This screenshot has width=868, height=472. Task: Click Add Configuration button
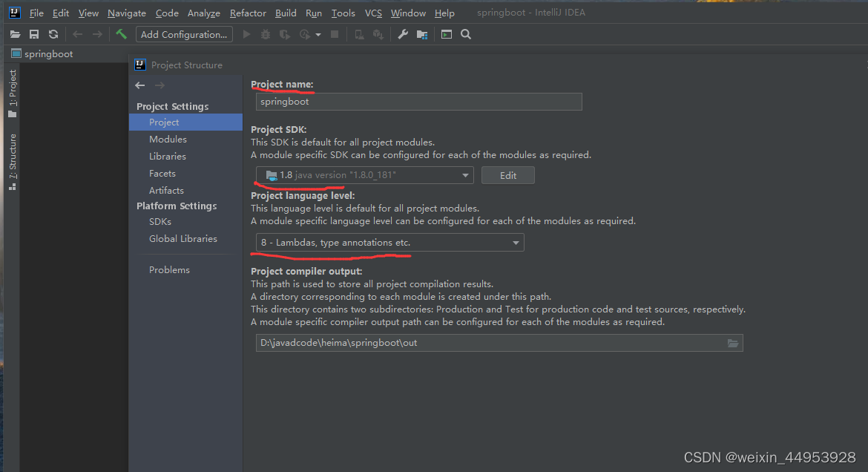coord(184,34)
